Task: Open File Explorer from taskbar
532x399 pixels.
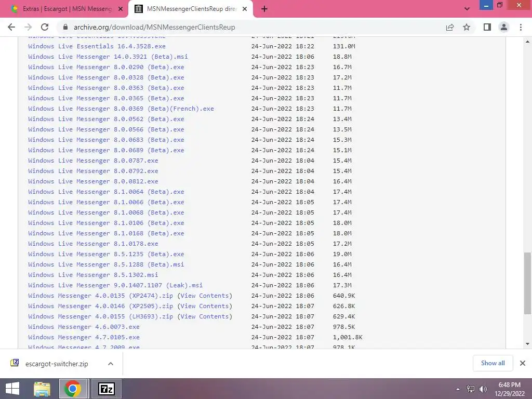Action: point(42,389)
